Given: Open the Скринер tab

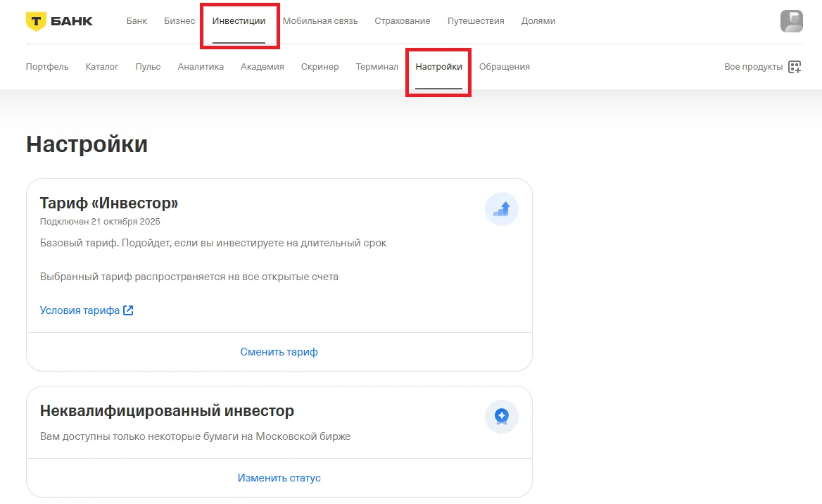Looking at the screenshot, I should point(320,67).
